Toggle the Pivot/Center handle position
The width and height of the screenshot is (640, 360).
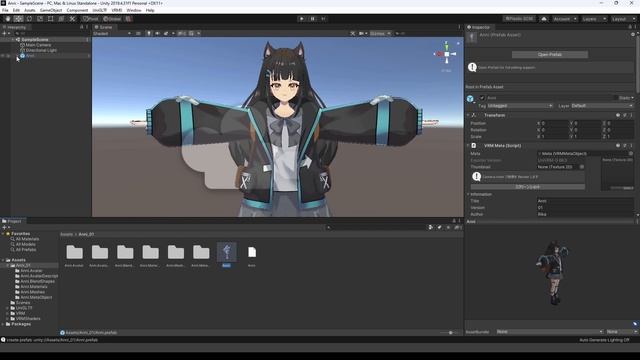[x=91, y=19]
